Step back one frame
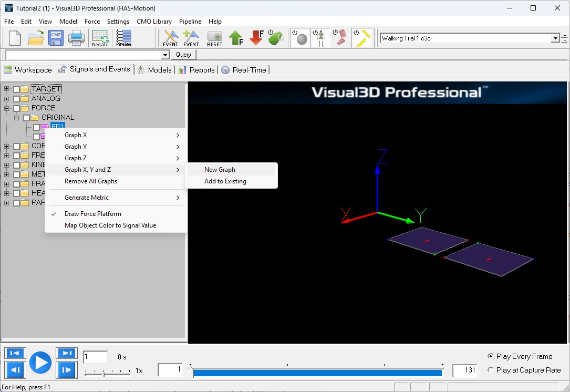The height and width of the screenshot is (392, 570). (x=15, y=370)
